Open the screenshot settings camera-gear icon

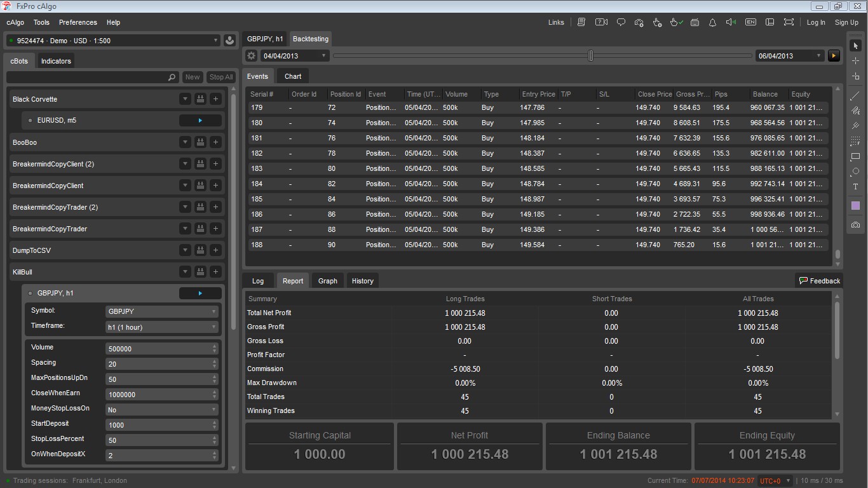[x=639, y=22]
